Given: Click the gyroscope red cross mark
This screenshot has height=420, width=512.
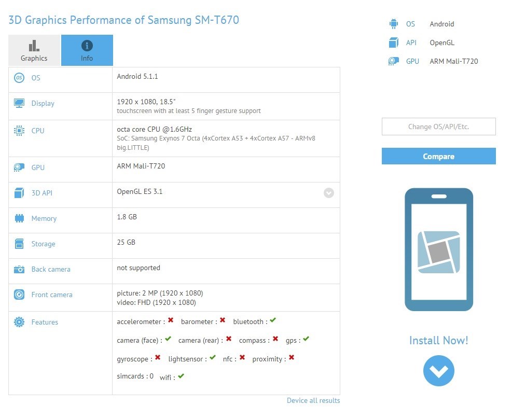Looking at the screenshot, I should 158,357.
